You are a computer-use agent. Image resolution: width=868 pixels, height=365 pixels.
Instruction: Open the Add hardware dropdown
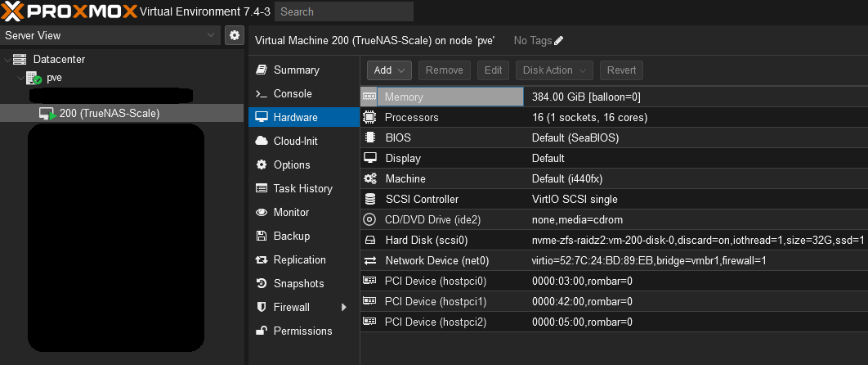pyautogui.click(x=389, y=70)
